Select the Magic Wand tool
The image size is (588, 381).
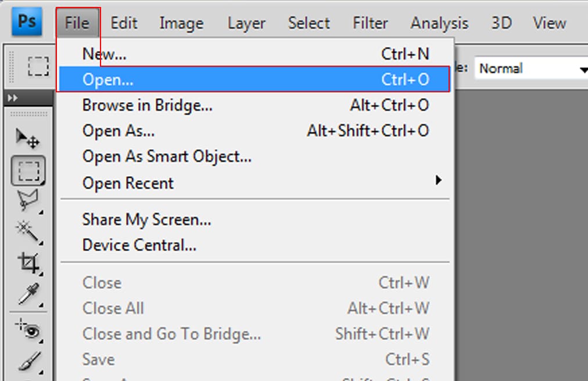27,232
